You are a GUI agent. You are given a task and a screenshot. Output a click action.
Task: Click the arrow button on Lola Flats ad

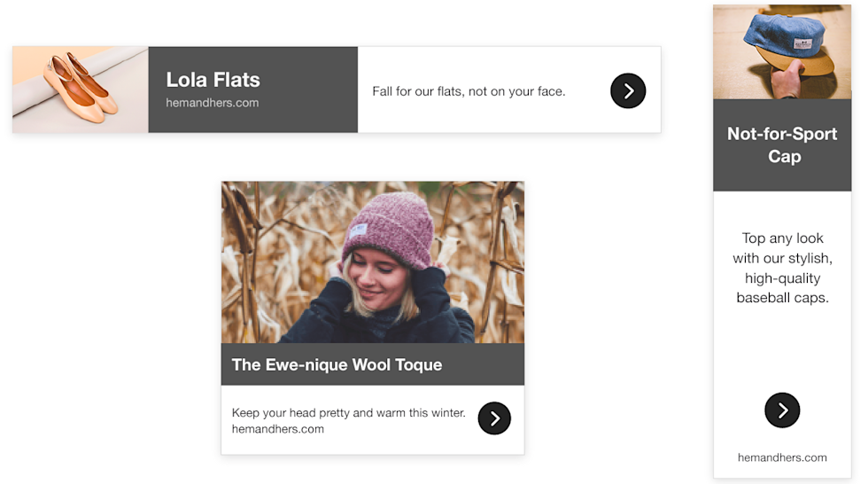(628, 90)
